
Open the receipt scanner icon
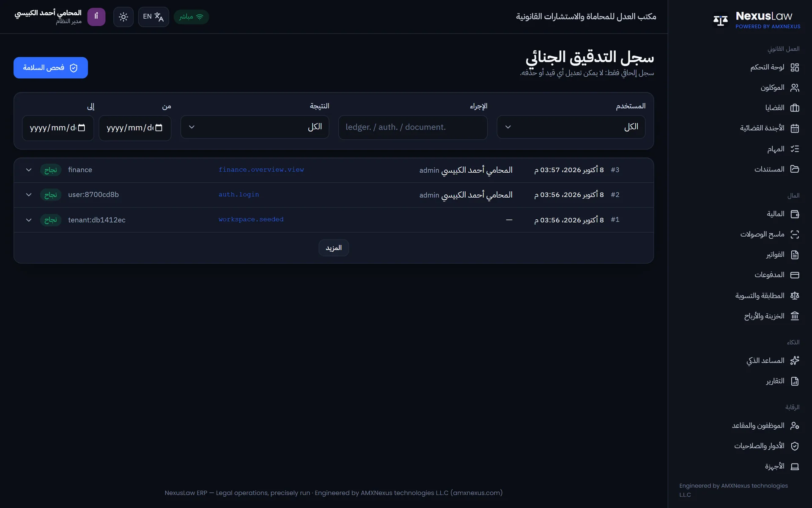click(x=795, y=235)
